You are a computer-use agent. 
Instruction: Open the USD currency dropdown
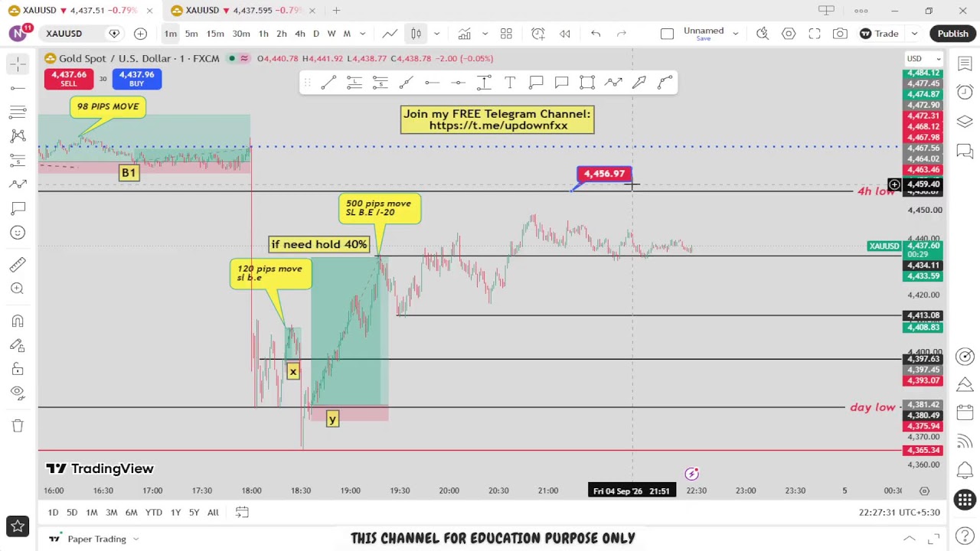click(x=924, y=59)
